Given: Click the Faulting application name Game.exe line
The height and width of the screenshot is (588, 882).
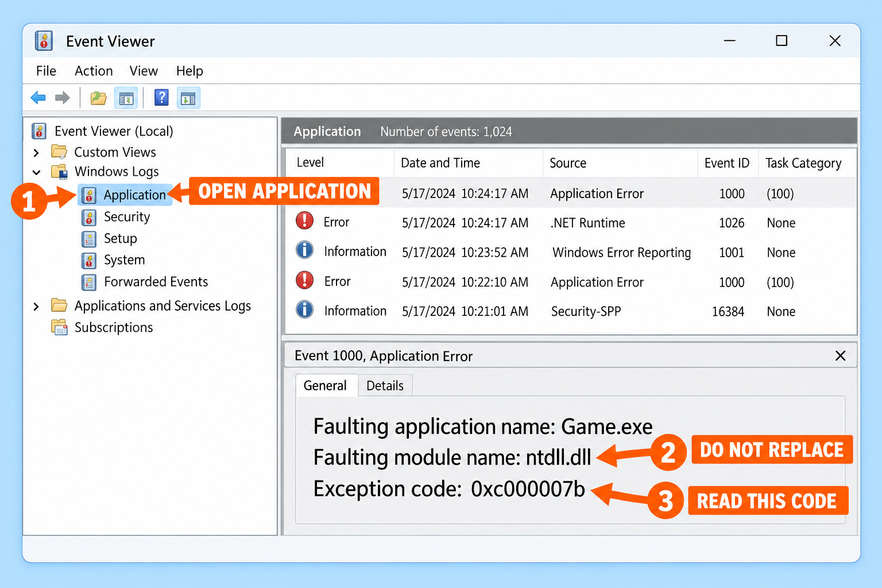Looking at the screenshot, I should 483,427.
